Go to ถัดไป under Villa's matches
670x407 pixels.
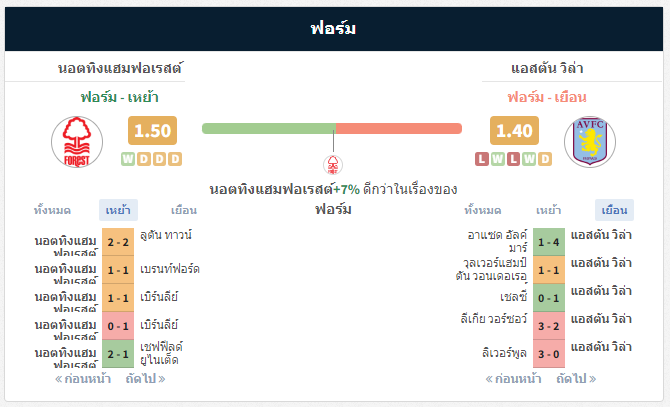click(x=576, y=379)
